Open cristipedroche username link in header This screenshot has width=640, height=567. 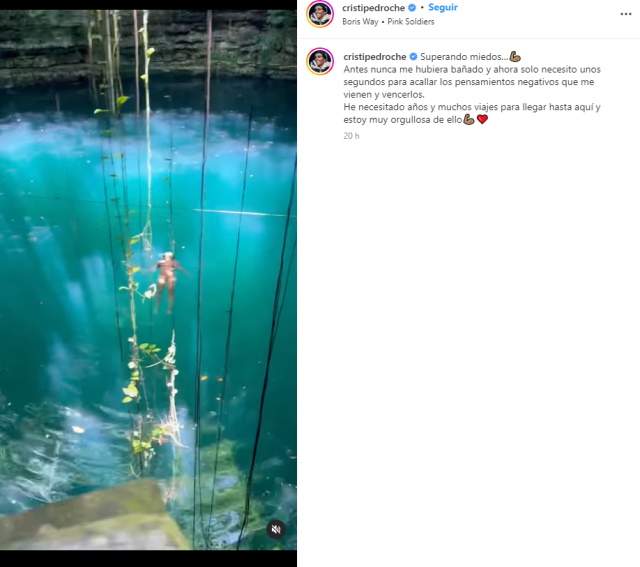pos(373,8)
